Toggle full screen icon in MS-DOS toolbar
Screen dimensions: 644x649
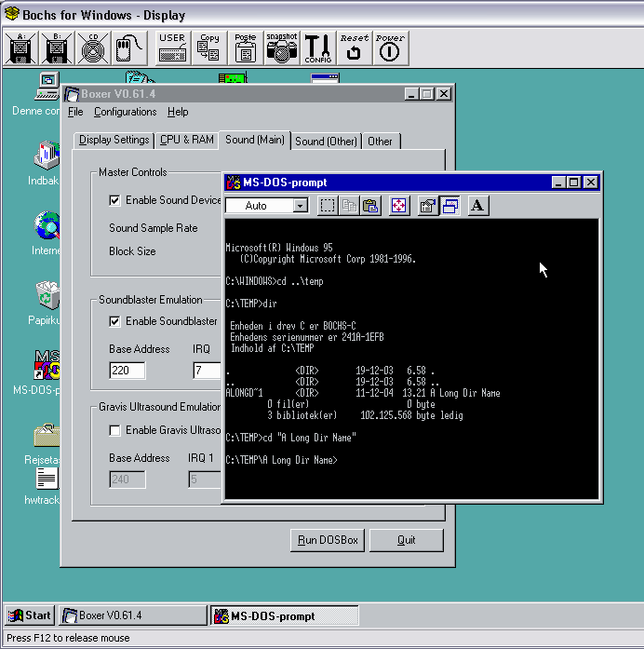(399, 206)
